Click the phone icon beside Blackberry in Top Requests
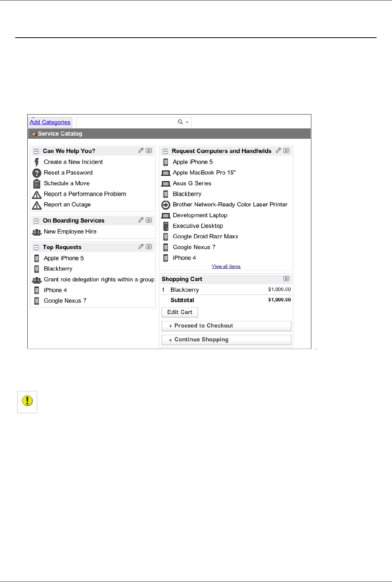This screenshot has height=582, width=392. tap(37, 269)
